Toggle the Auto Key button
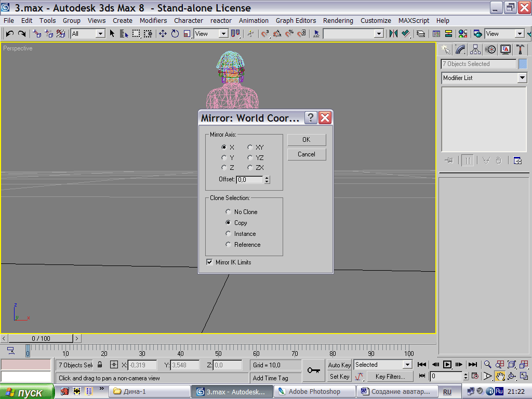 [339, 365]
